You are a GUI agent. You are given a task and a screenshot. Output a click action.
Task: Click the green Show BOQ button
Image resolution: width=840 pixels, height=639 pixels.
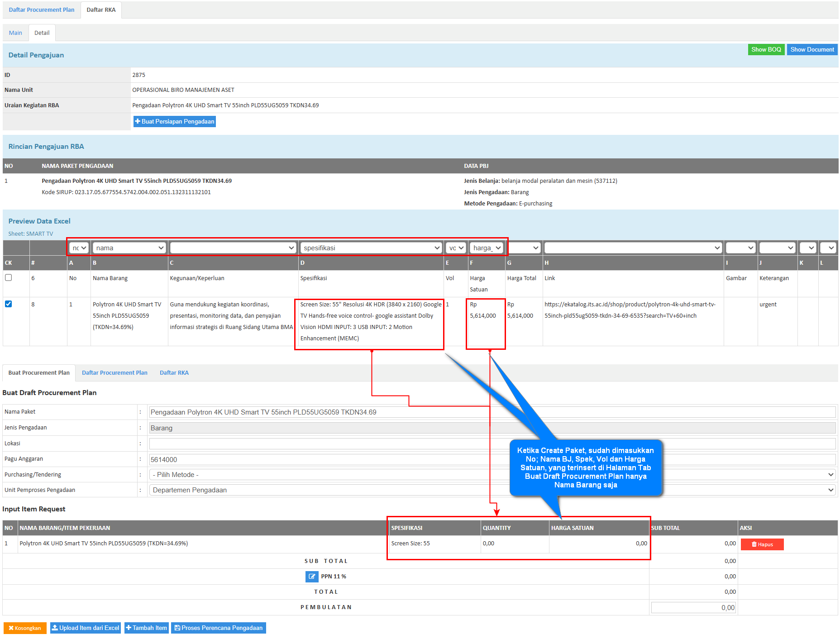(x=766, y=50)
